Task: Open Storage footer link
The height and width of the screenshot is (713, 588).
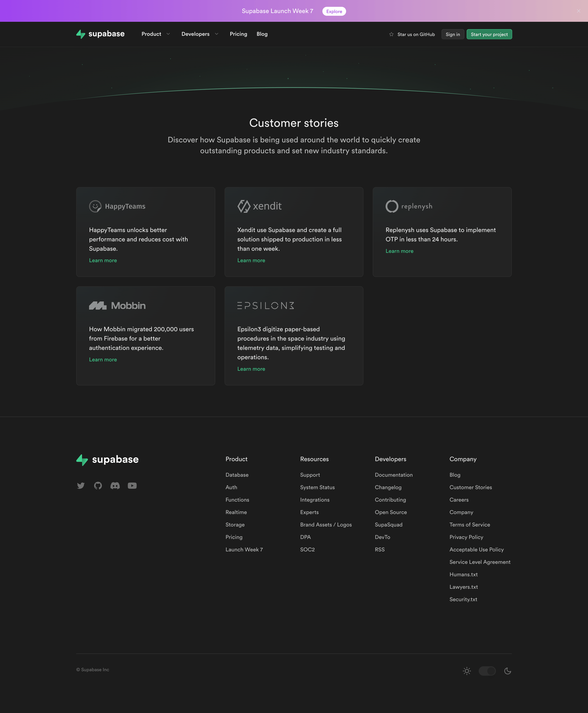Action: click(235, 525)
